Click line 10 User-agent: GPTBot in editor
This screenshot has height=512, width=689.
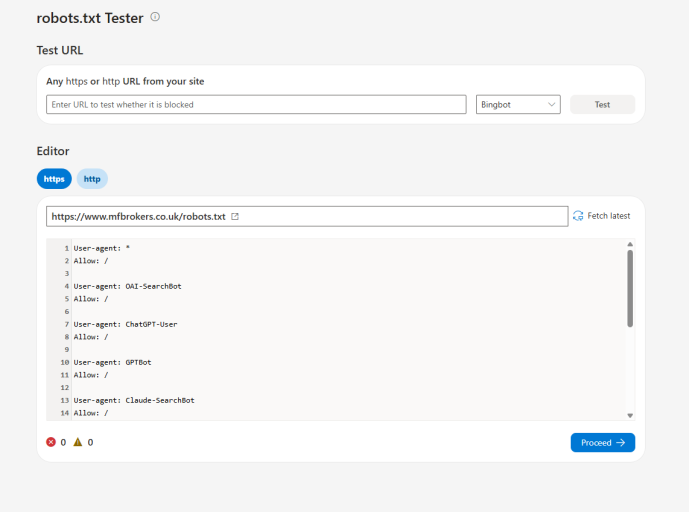112,363
